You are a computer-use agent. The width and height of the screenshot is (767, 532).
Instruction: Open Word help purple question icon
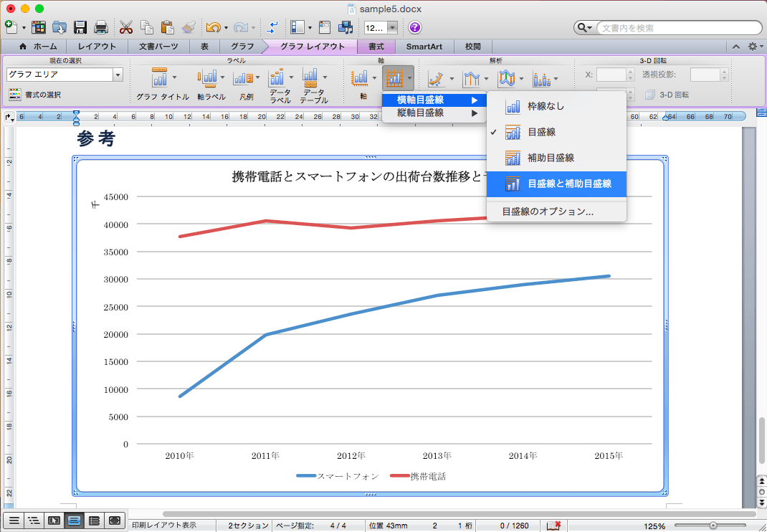click(415, 27)
